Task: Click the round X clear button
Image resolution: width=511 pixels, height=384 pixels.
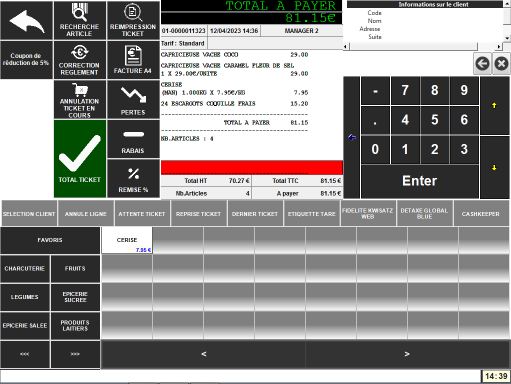Action: [x=501, y=63]
